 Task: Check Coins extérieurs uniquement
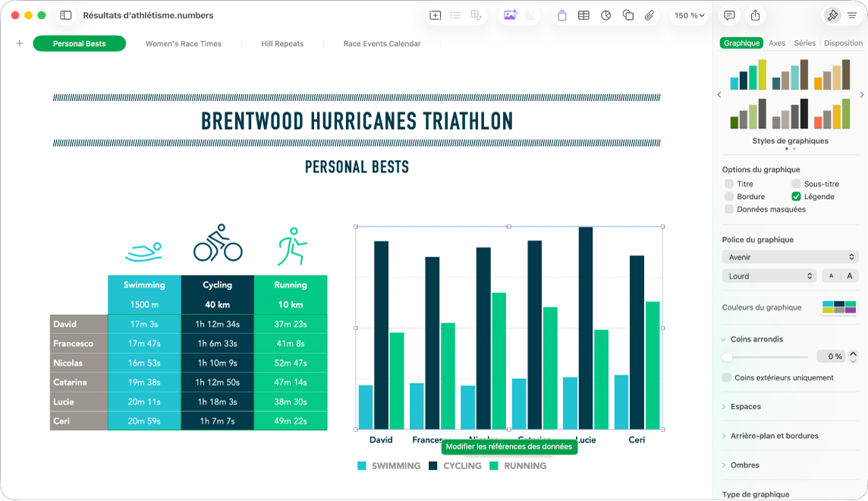(x=725, y=377)
